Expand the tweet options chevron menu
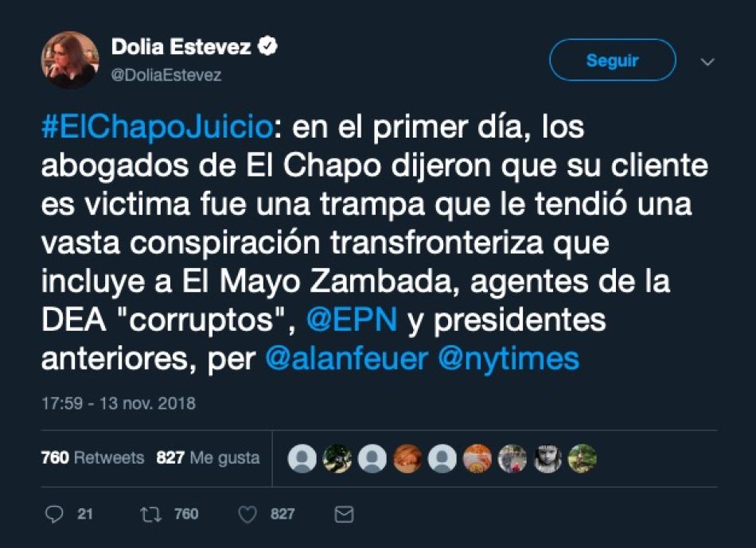The height and width of the screenshot is (548, 756). [707, 62]
